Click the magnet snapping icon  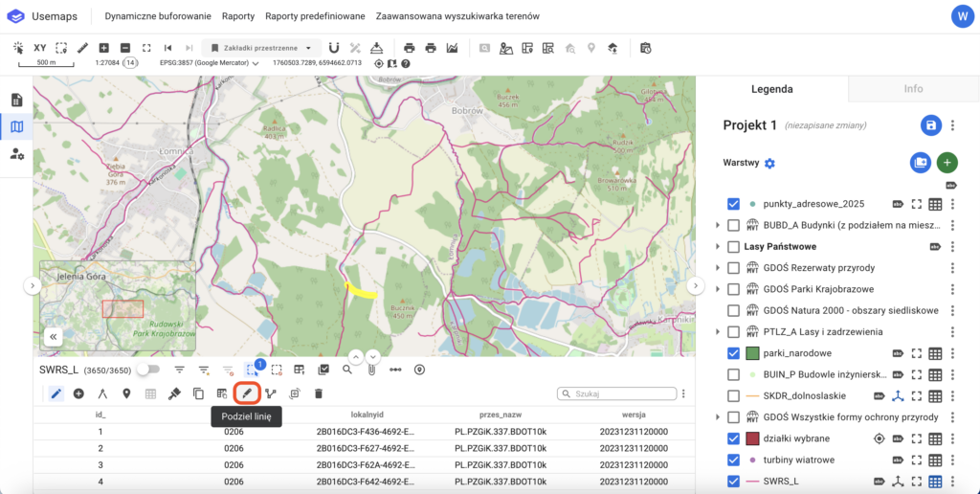333,48
